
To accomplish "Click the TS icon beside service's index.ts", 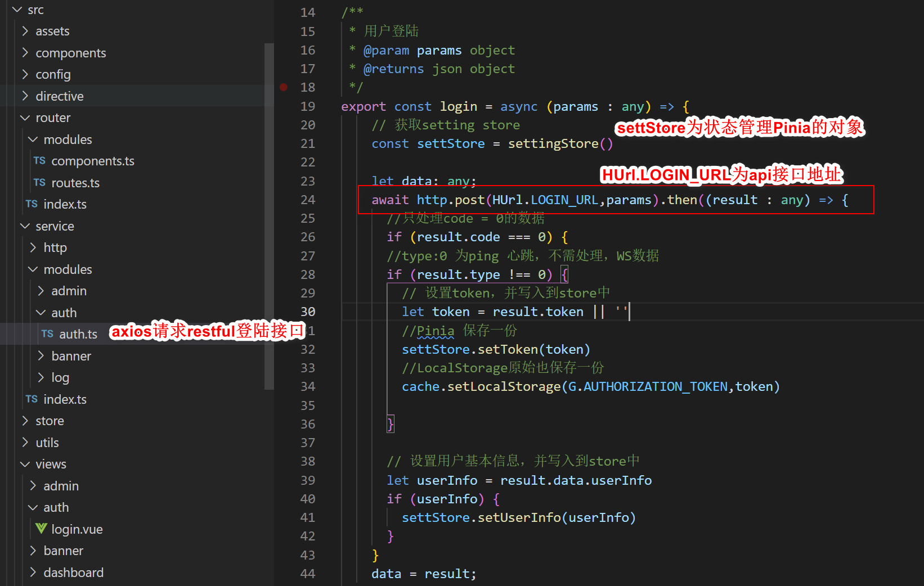I will pos(32,399).
